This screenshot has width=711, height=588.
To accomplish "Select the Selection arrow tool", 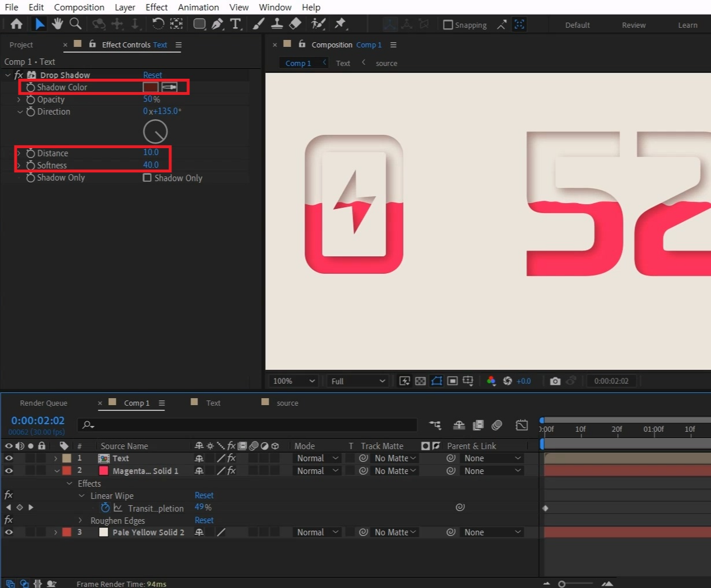I will point(39,24).
